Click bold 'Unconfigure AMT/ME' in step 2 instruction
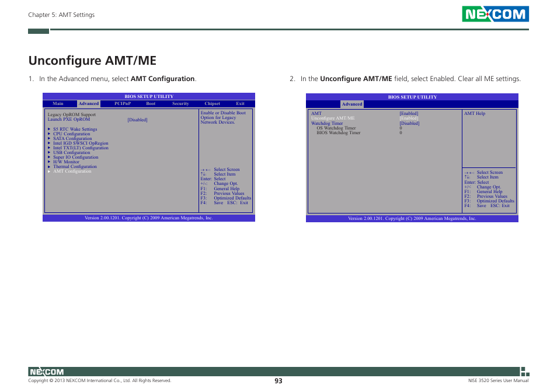The image size is (557, 392). pos(356,79)
